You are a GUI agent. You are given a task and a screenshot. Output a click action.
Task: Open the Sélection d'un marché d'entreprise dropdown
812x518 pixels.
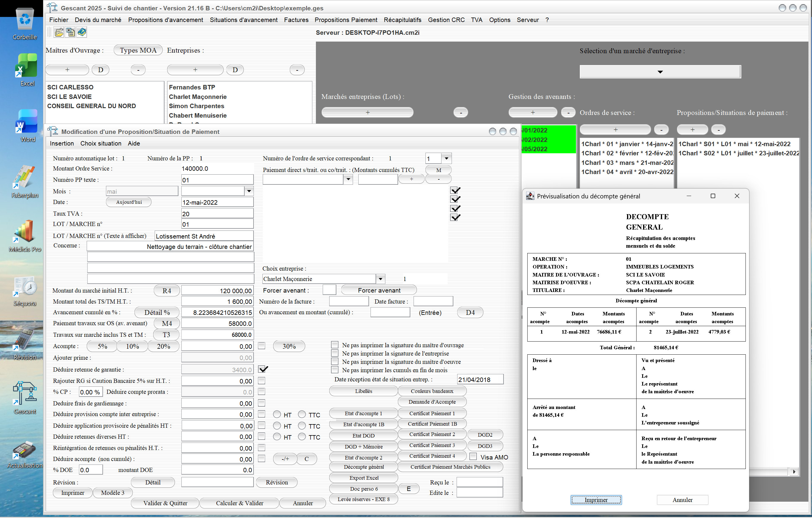point(660,72)
